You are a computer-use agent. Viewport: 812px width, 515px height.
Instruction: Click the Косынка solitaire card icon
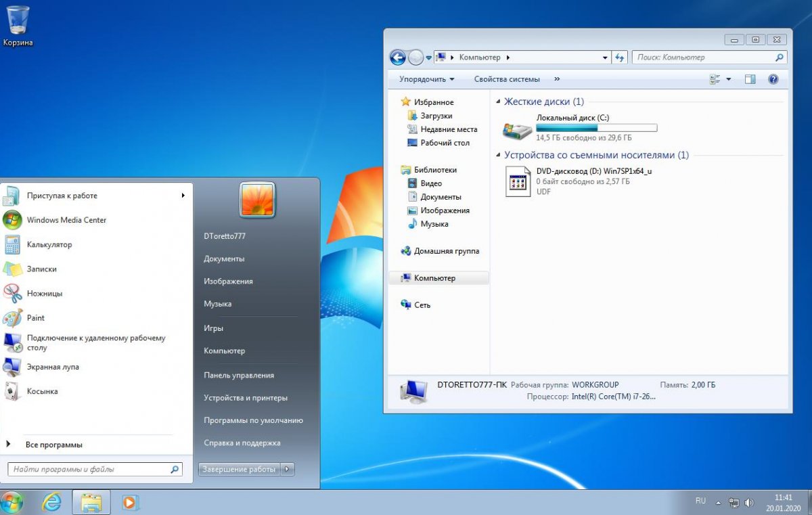click(12, 391)
